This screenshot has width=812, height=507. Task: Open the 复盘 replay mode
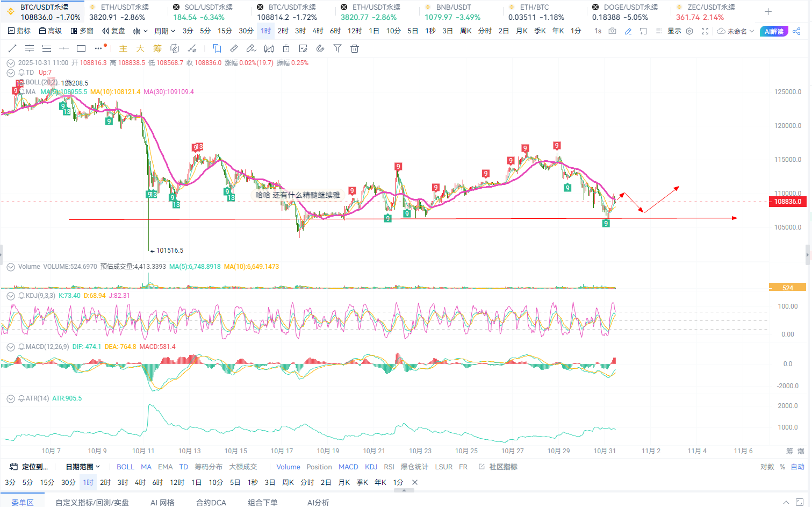[113, 31]
